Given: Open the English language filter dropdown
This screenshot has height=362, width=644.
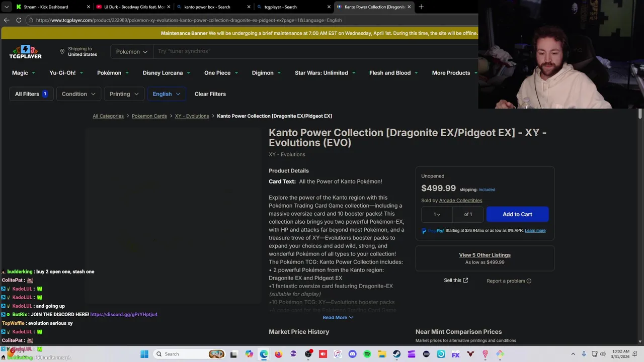Looking at the screenshot, I should (167, 94).
